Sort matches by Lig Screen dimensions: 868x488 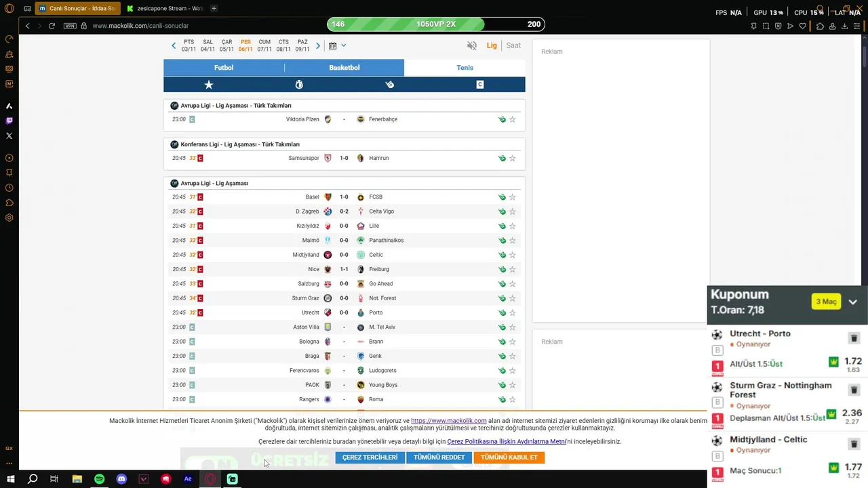click(492, 45)
